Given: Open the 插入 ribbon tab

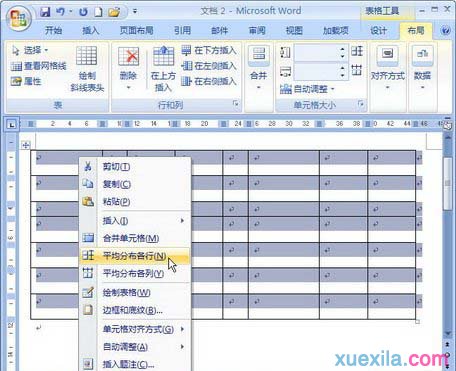Looking at the screenshot, I should click(91, 31).
